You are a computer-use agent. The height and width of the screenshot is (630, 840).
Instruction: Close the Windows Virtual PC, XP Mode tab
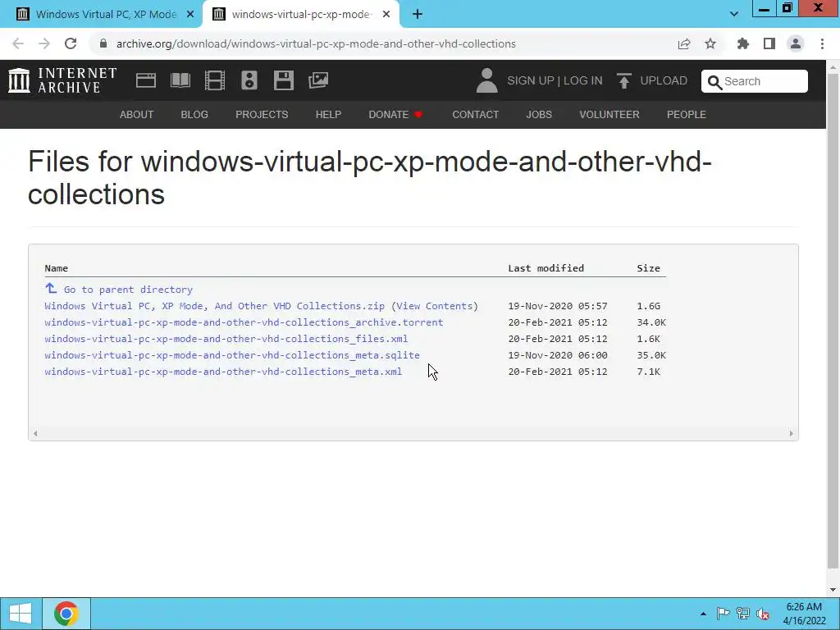[190, 15]
